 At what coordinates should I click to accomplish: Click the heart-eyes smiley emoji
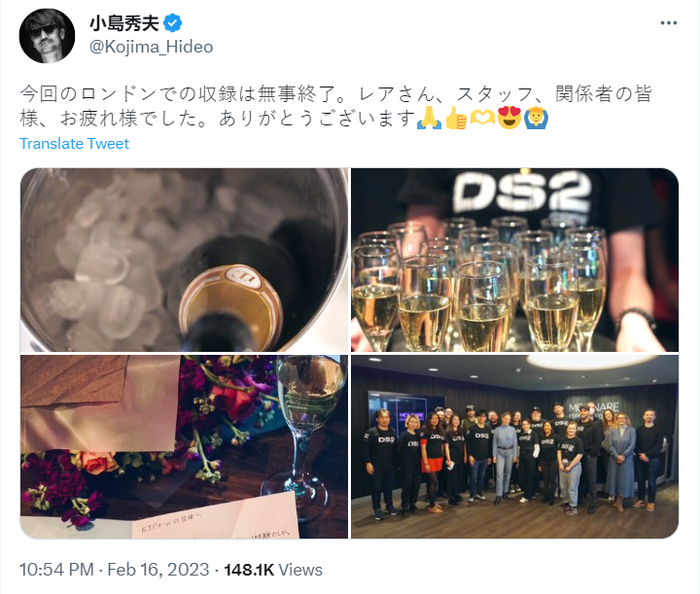(x=509, y=118)
